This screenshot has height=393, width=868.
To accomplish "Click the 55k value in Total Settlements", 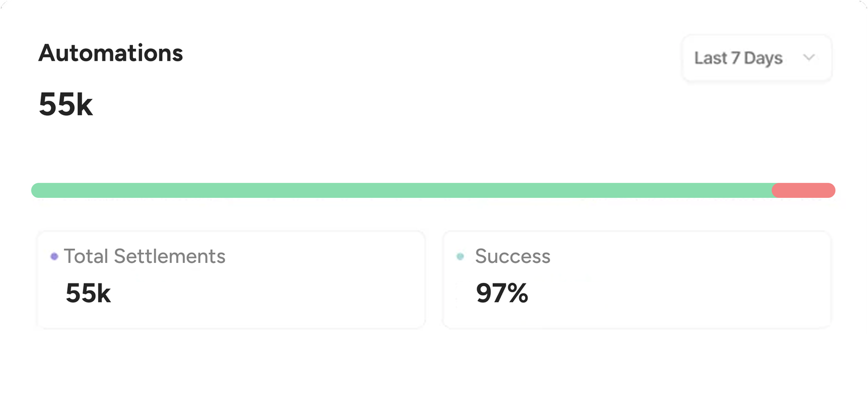I will [88, 293].
